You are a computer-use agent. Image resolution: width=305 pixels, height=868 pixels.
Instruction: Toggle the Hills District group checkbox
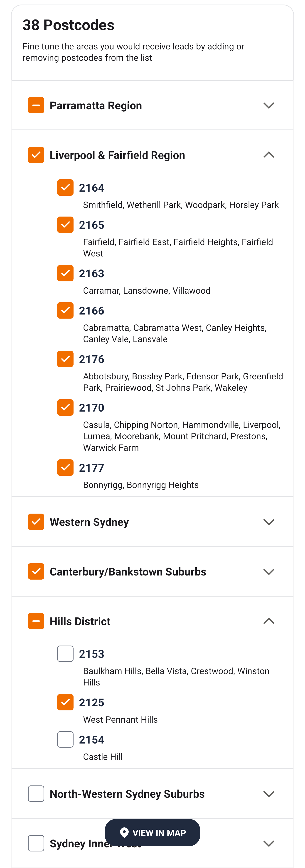36,621
